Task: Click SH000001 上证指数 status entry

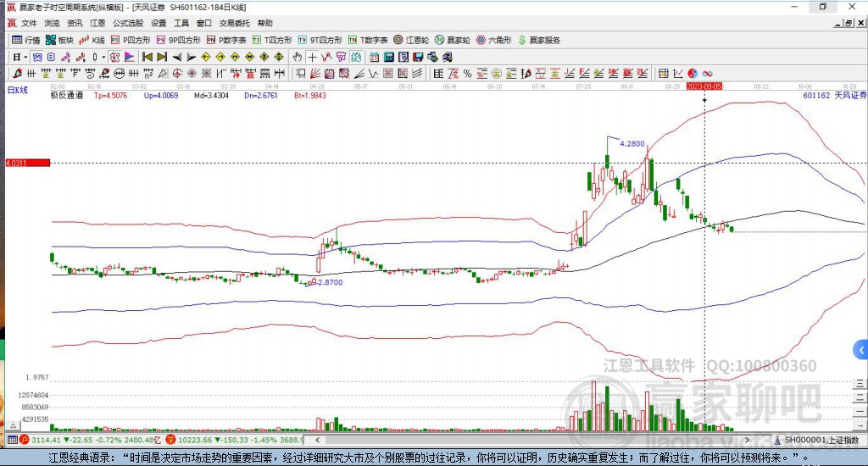Action: [817, 440]
